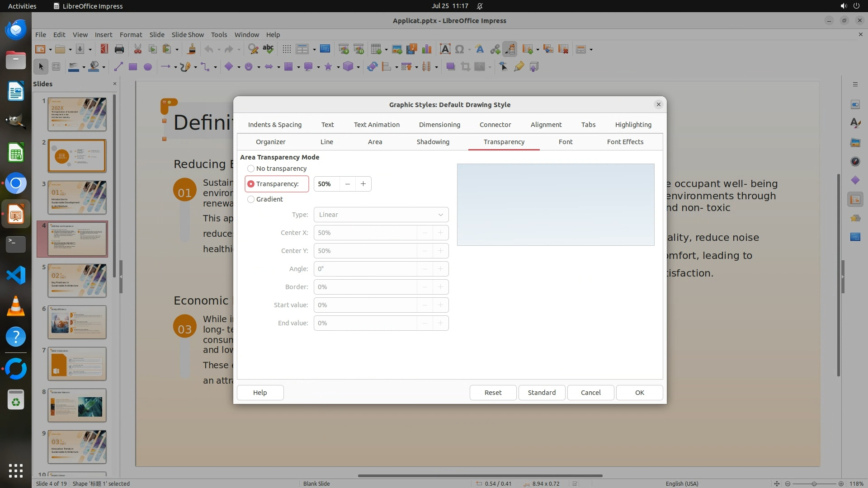Screen dimensions: 868x488
Task: Click the Clone Formatting paintbrush icon
Action: coord(191,49)
